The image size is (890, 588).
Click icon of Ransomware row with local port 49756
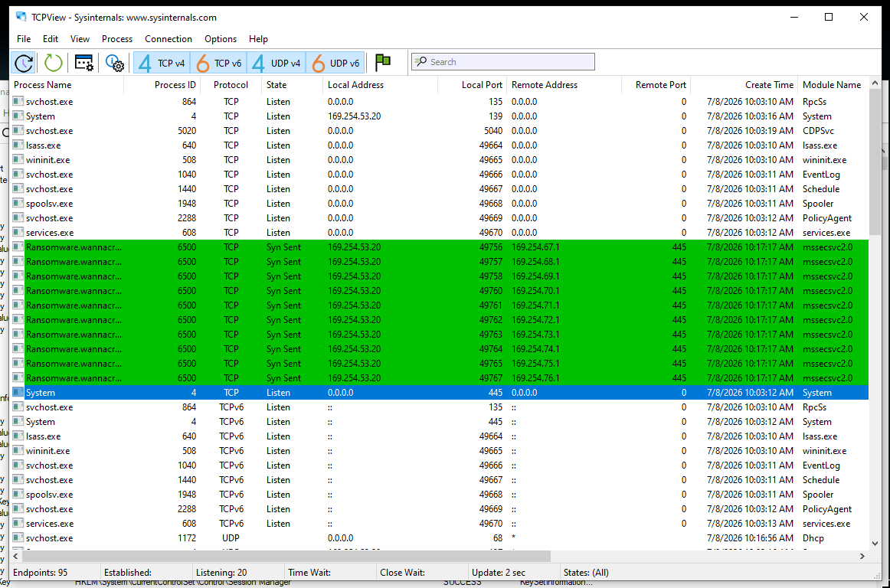point(18,247)
